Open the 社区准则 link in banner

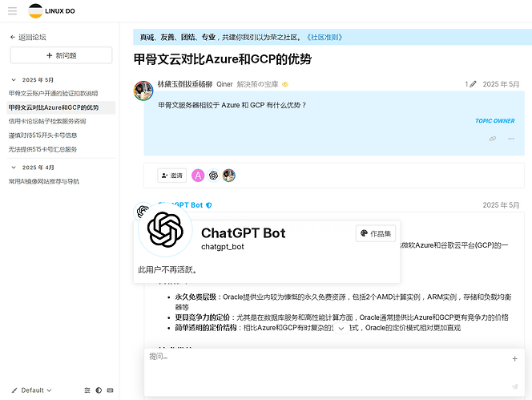324,38
